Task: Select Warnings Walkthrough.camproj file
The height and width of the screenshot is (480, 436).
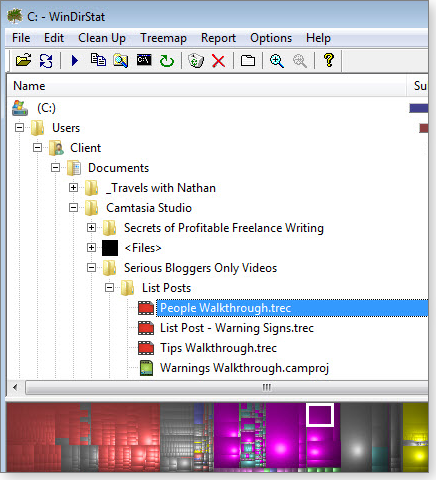Action: click(x=244, y=368)
